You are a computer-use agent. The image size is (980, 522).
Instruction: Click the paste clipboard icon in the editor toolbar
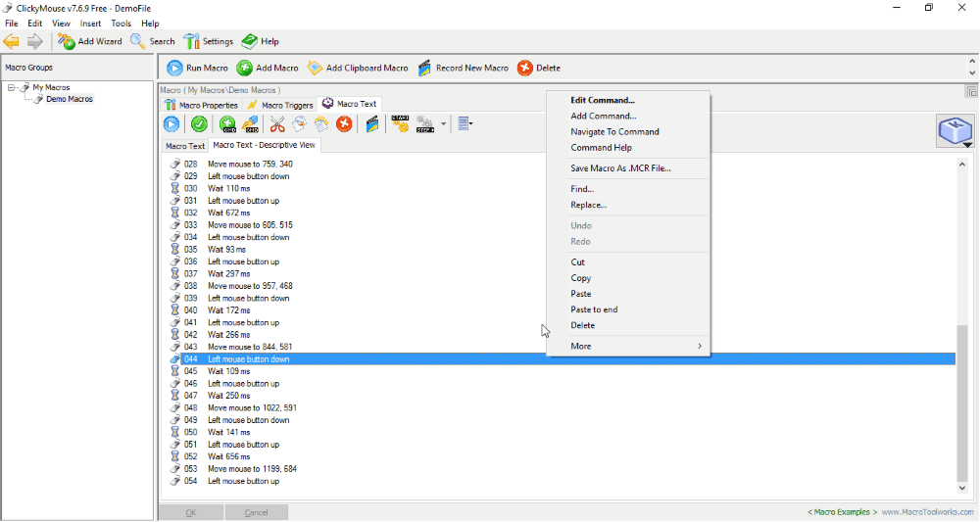pyautogui.click(x=321, y=124)
